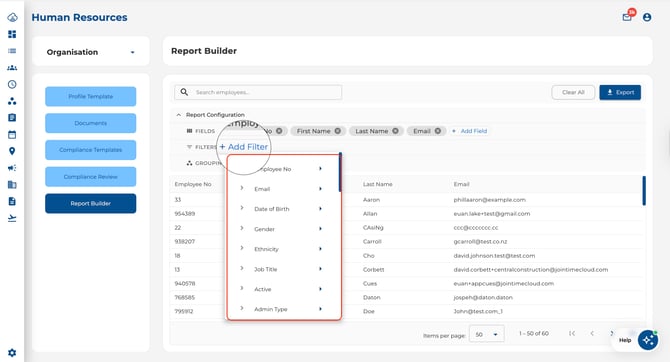Click the Add Filter link
The width and height of the screenshot is (670, 362).
(x=244, y=147)
